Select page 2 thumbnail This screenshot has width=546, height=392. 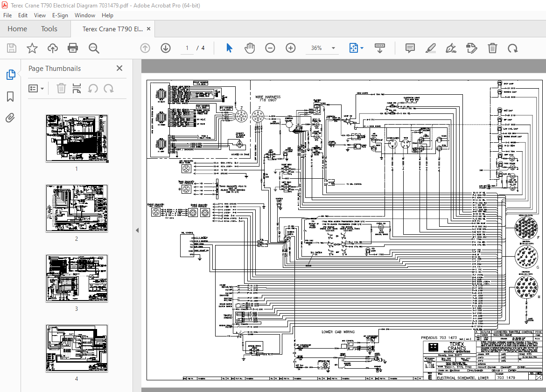[77, 208]
